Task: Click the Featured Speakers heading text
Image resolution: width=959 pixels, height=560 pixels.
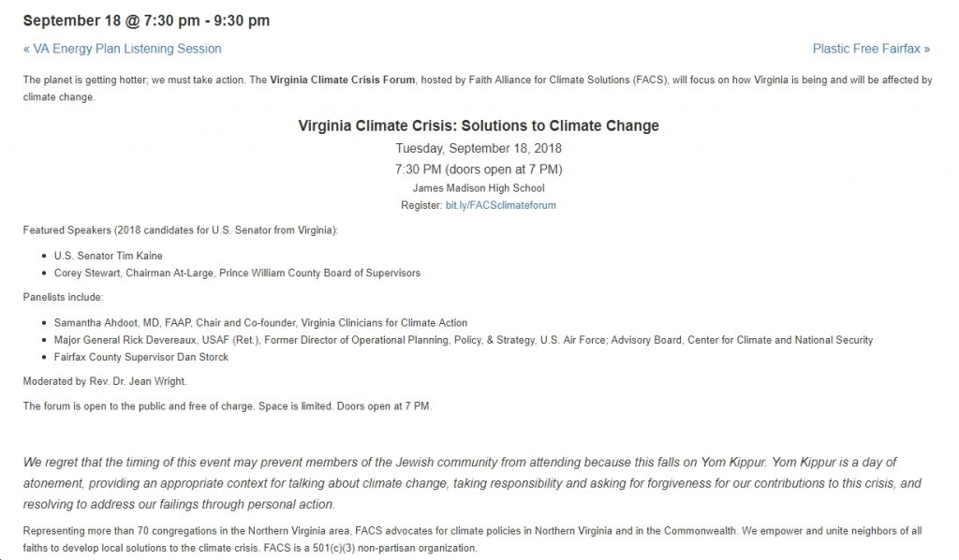Action: point(181,230)
